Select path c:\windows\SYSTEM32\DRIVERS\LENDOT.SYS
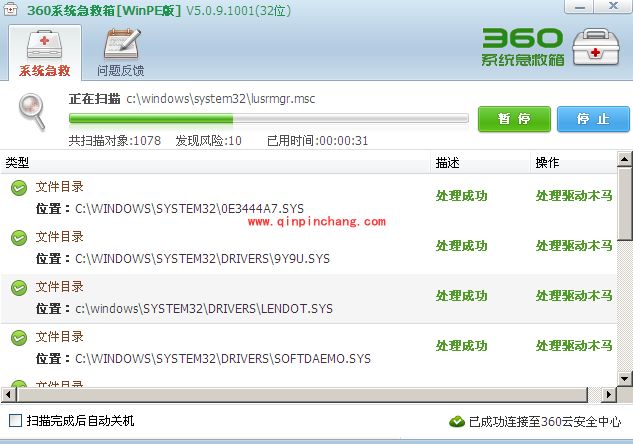 point(204,309)
